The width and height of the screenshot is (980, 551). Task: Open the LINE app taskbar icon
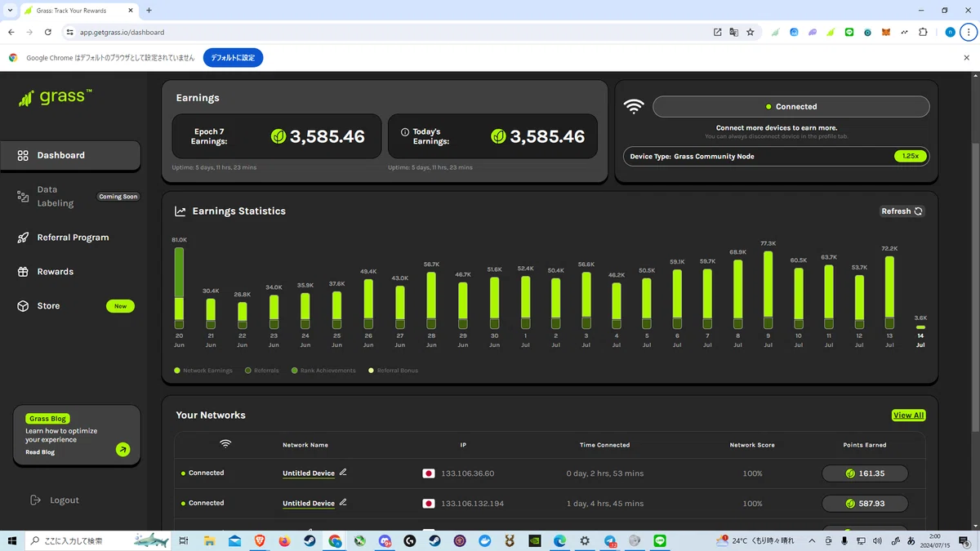point(660,540)
